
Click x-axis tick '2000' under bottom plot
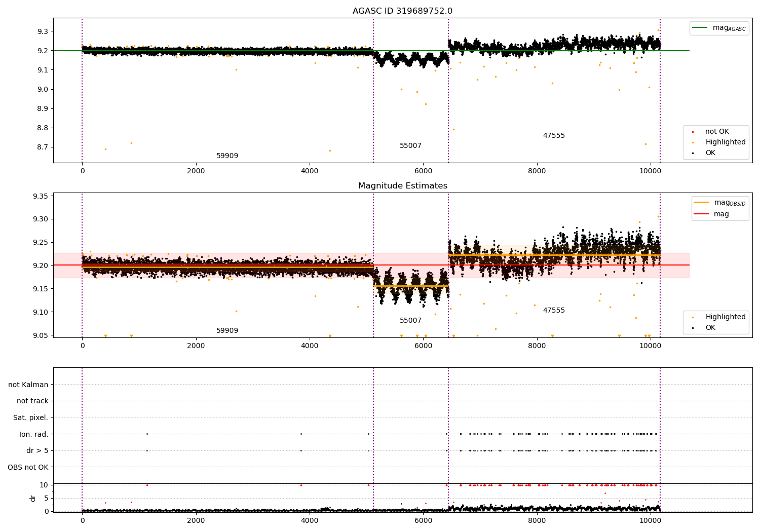[x=196, y=521]
